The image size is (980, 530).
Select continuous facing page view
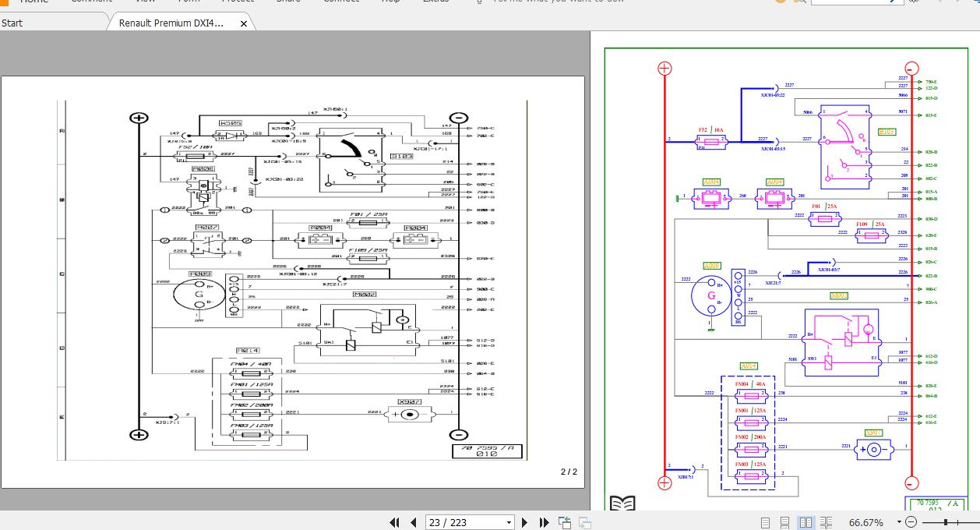click(x=827, y=522)
